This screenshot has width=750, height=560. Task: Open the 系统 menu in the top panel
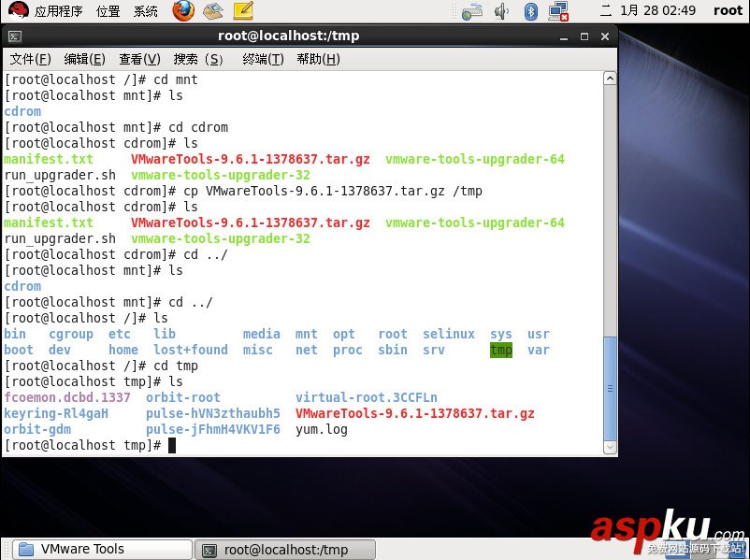145,10
